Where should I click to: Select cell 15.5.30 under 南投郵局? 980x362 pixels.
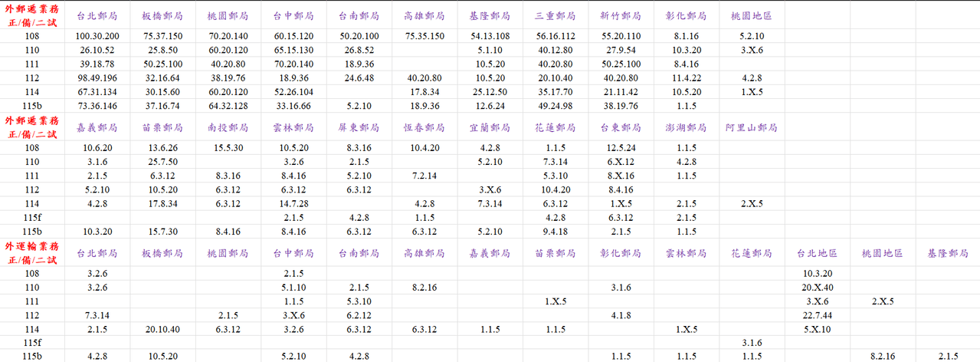click(228, 147)
